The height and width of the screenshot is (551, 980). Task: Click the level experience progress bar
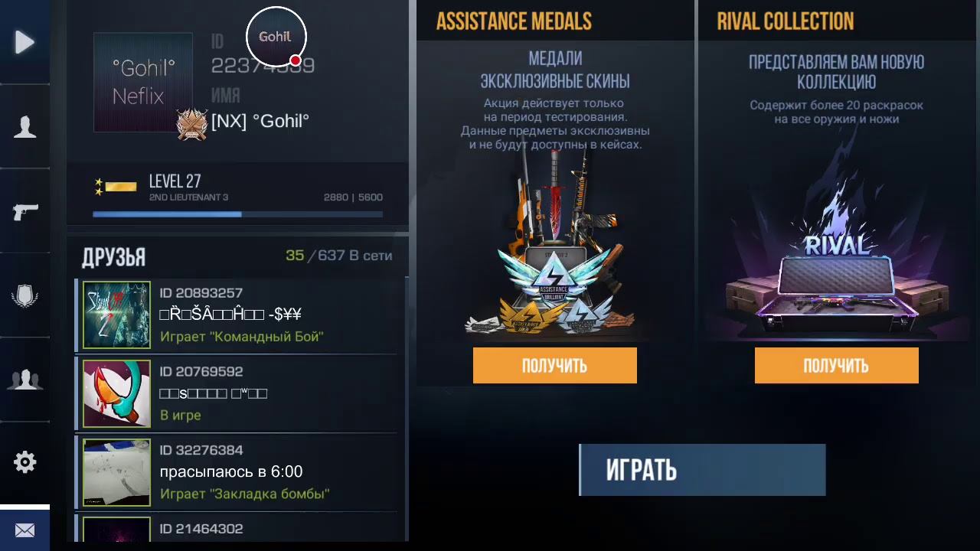(x=237, y=214)
